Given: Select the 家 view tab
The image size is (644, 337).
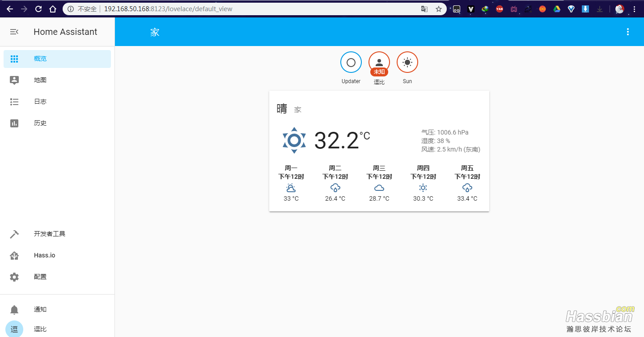Looking at the screenshot, I should click(x=155, y=32).
